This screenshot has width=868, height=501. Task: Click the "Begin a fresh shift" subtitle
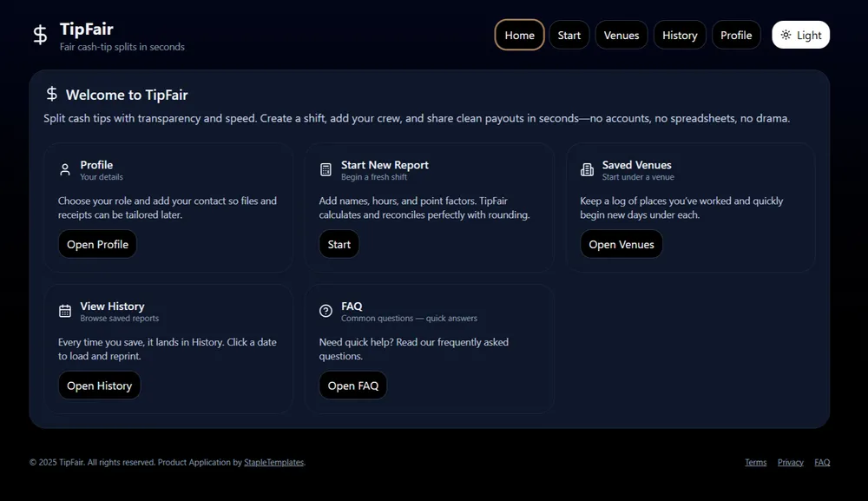[373, 177]
